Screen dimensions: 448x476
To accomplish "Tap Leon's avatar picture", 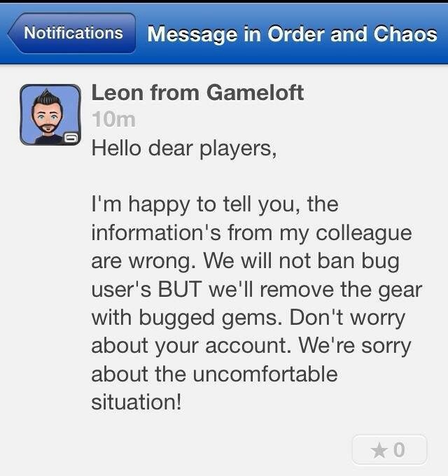I will pyautogui.click(x=50, y=114).
